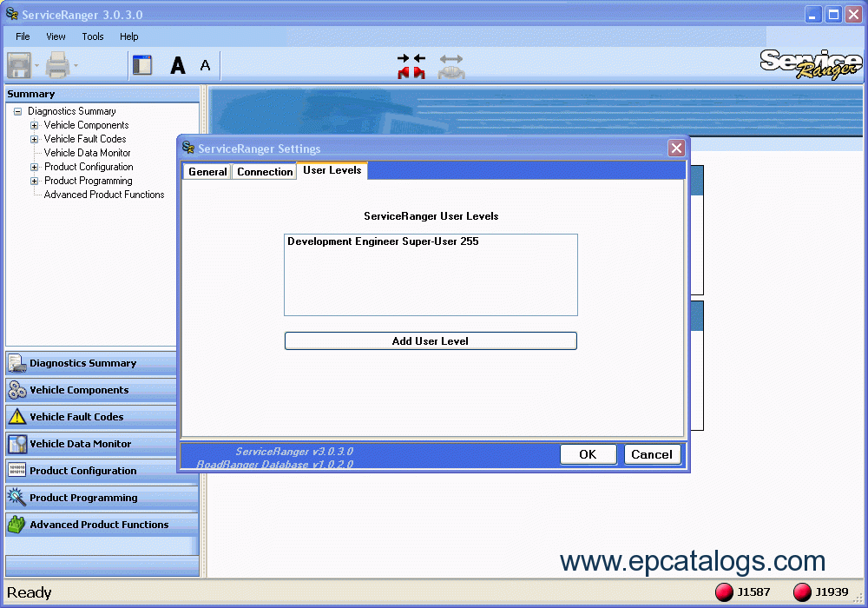Minimize the ServiceRanger main window

click(812, 15)
